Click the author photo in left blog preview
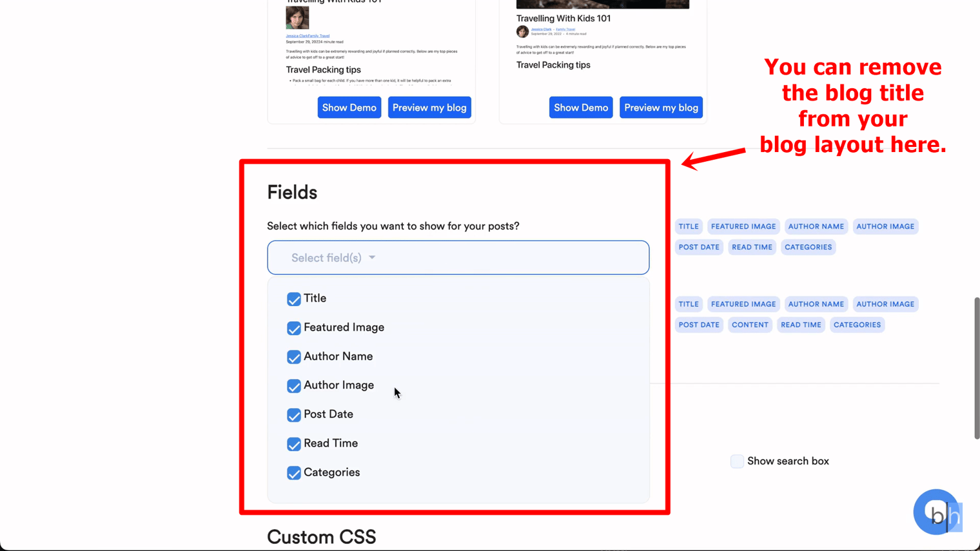This screenshot has height=551, width=980. click(x=297, y=18)
